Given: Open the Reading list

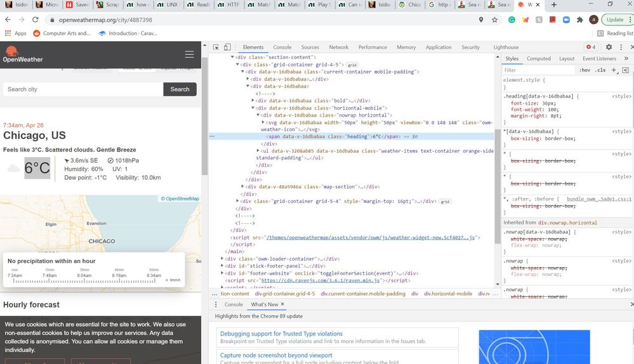Looking at the screenshot, I should 615,33.
